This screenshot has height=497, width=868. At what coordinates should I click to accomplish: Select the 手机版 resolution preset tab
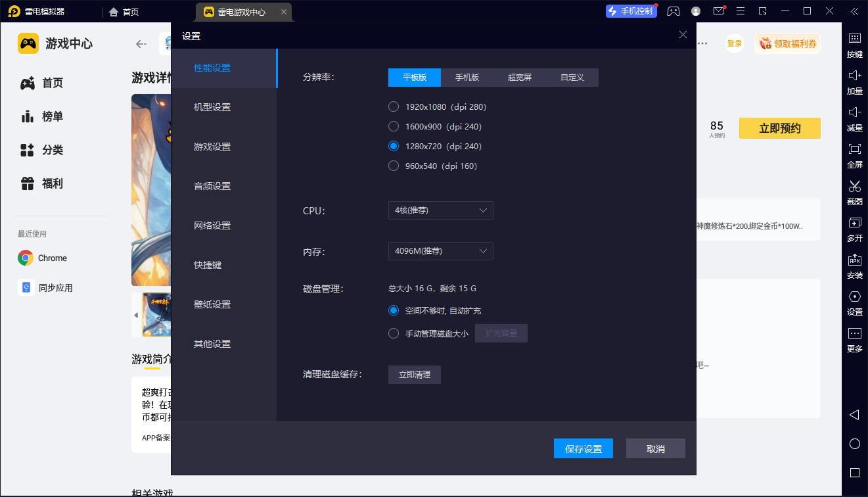point(467,77)
